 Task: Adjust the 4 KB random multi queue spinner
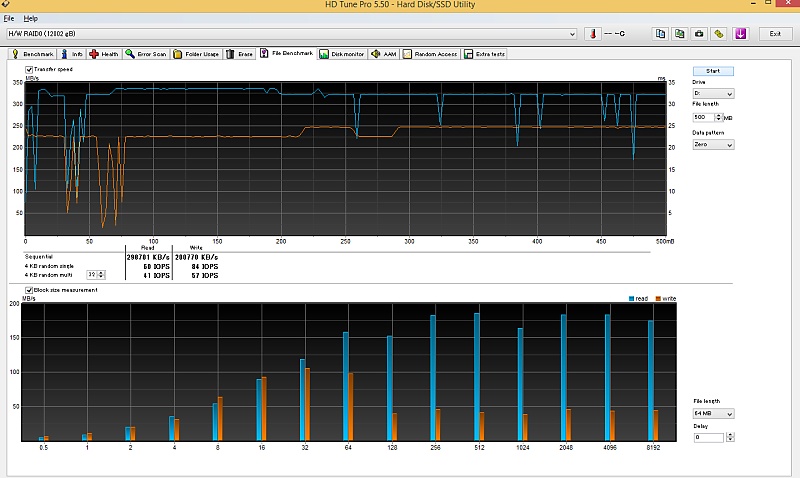click(101, 275)
